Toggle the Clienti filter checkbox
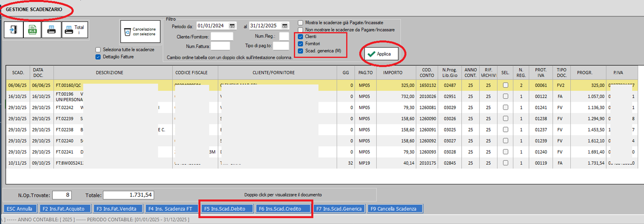 (x=301, y=37)
